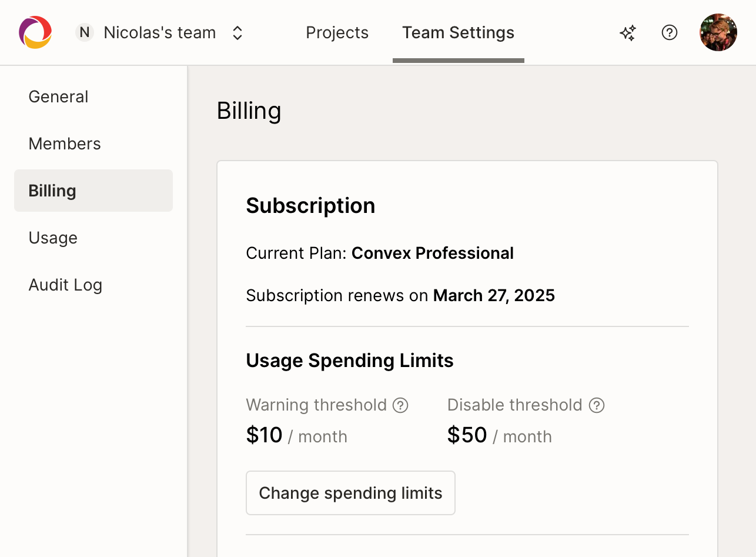
Task: Click the $10 warning threshold value
Action: click(264, 435)
